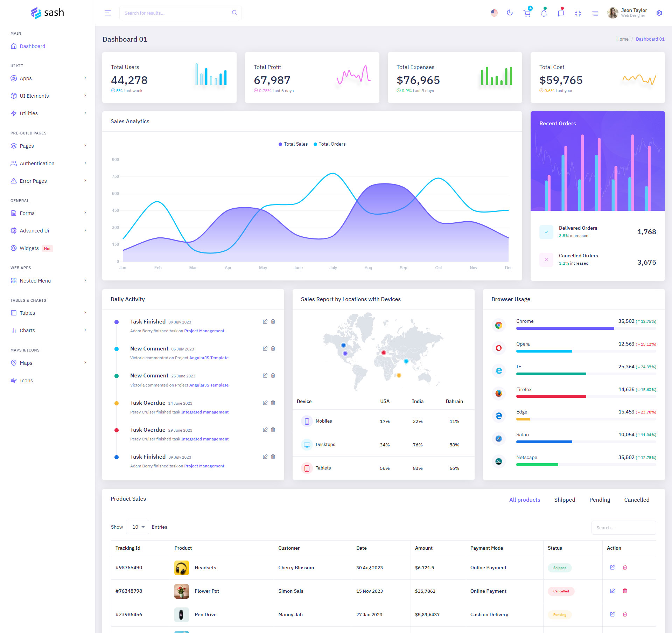Open the shopping cart icon
Image resolution: width=672 pixels, height=633 pixels.
[x=527, y=13]
